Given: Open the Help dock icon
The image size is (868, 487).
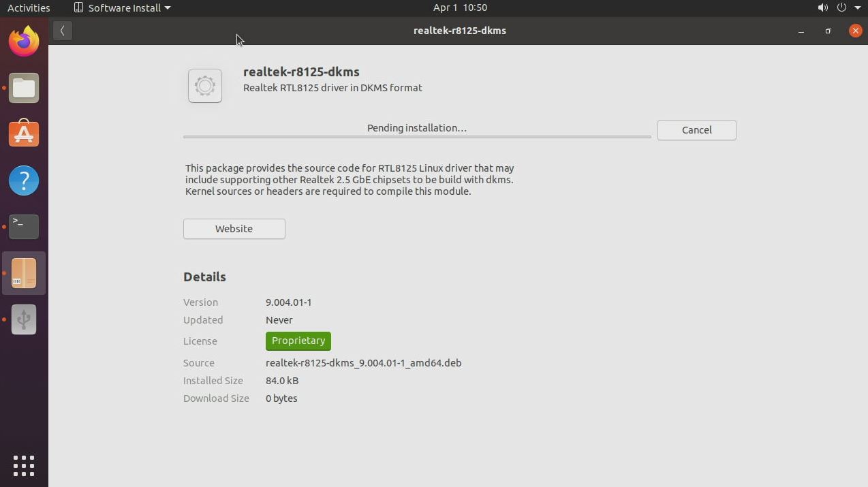Looking at the screenshot, I should [24, 180].
